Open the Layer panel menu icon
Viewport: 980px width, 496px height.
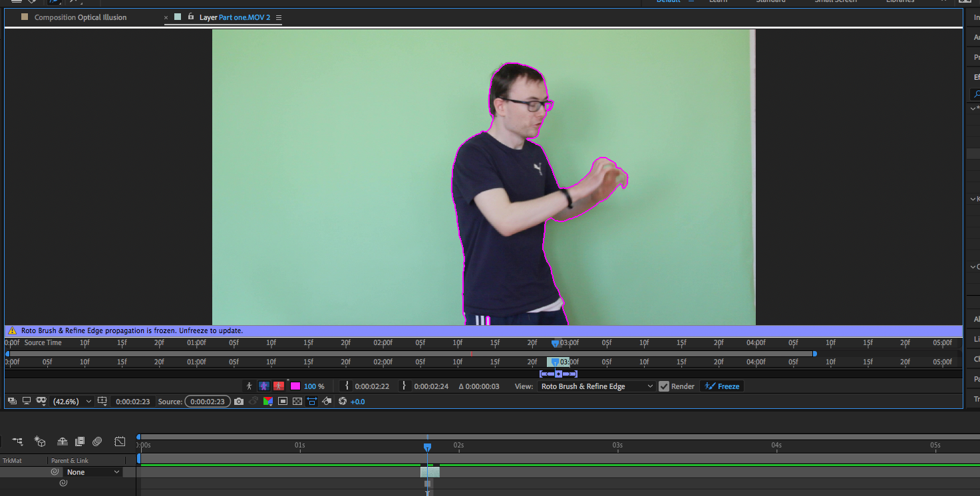tap(279, 17)
